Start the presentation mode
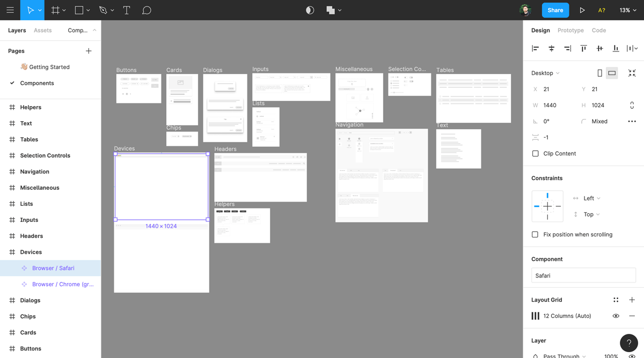Image resolution: width=644 pixels, height=358 pixels. [582, 10]
